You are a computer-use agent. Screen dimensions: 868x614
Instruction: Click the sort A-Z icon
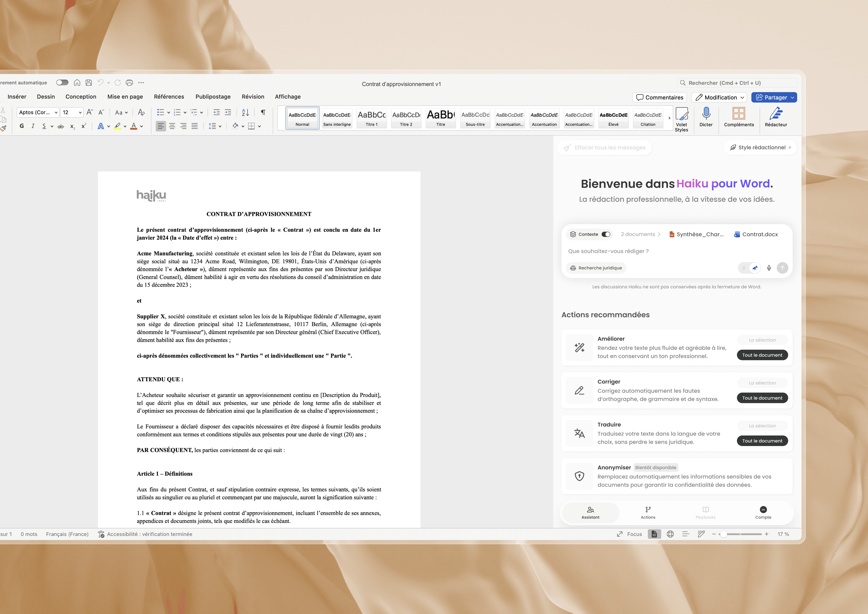(x=245, y=112)
